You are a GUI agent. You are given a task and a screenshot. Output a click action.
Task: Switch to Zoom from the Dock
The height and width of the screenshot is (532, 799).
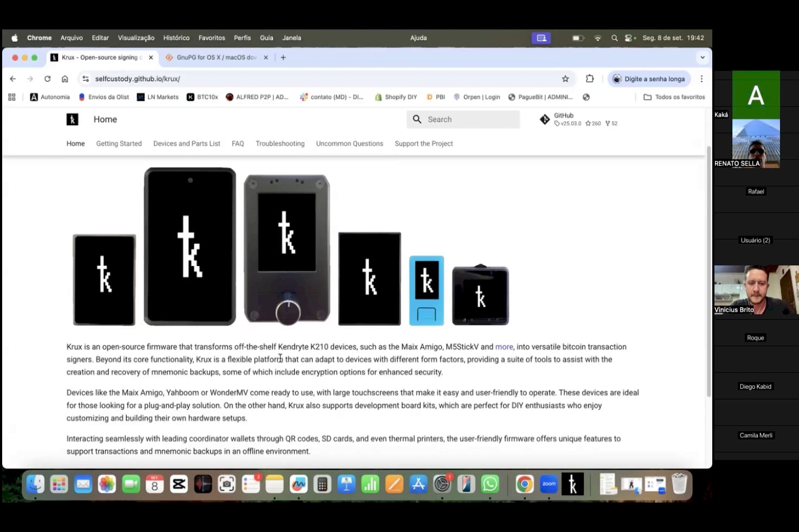tap(549, 484)
